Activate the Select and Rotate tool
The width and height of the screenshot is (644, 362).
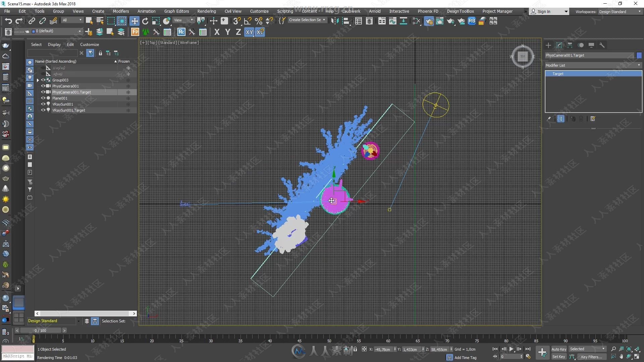[145, 21]
